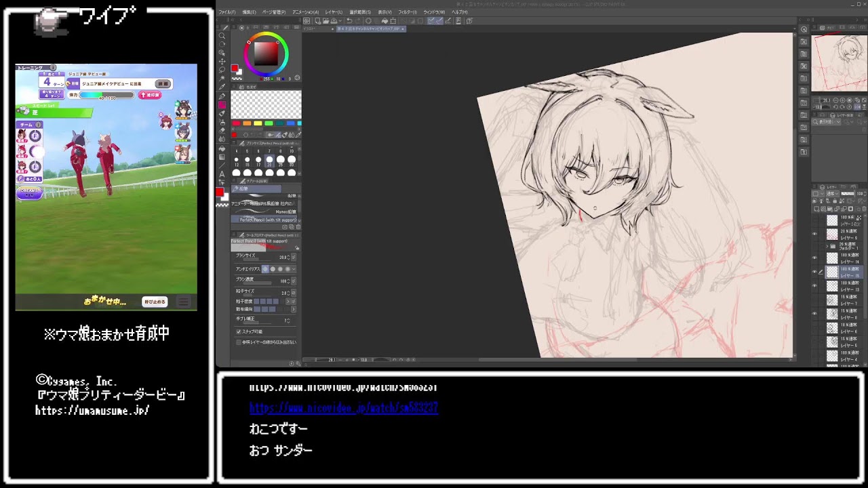The image size is (868, 488).
Task: Open the brush density dynamics button
Action: point(294,281)
